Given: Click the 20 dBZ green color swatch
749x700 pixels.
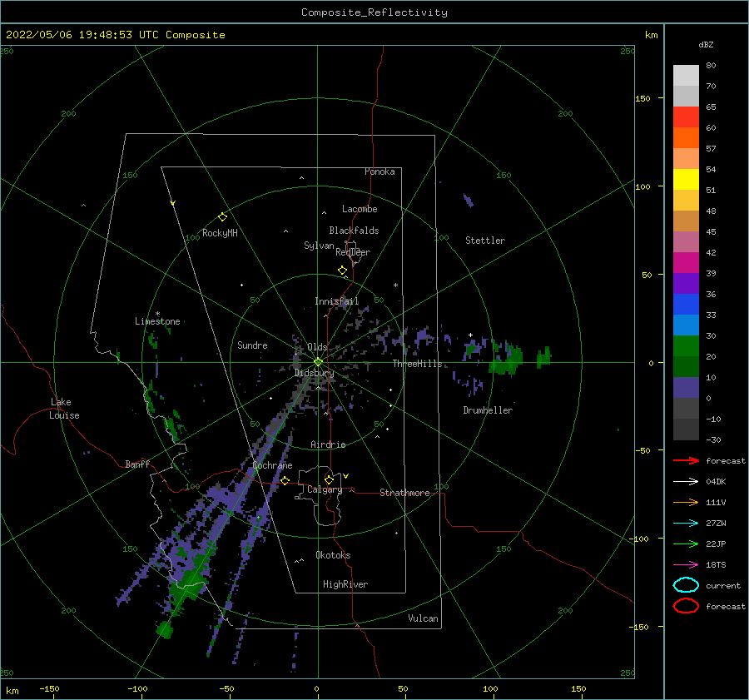Looking at the screenshot, I should pyautogui.click(x=686, y=346).
